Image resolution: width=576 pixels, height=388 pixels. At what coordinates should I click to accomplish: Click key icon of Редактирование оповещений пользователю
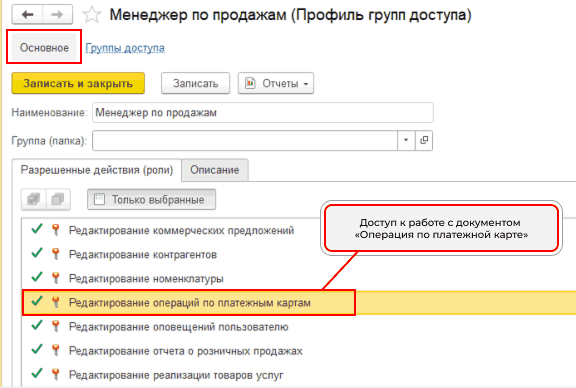(x=55, y=326)
